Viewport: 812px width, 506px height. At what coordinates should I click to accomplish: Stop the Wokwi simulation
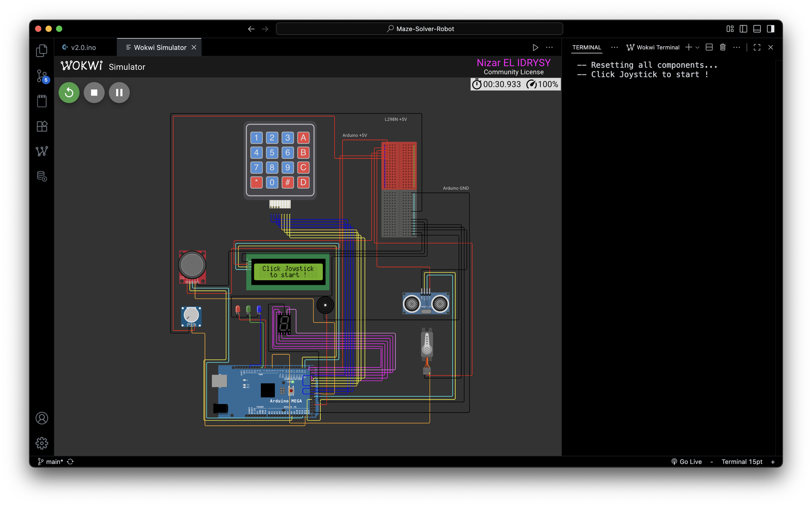pos(94,92)
